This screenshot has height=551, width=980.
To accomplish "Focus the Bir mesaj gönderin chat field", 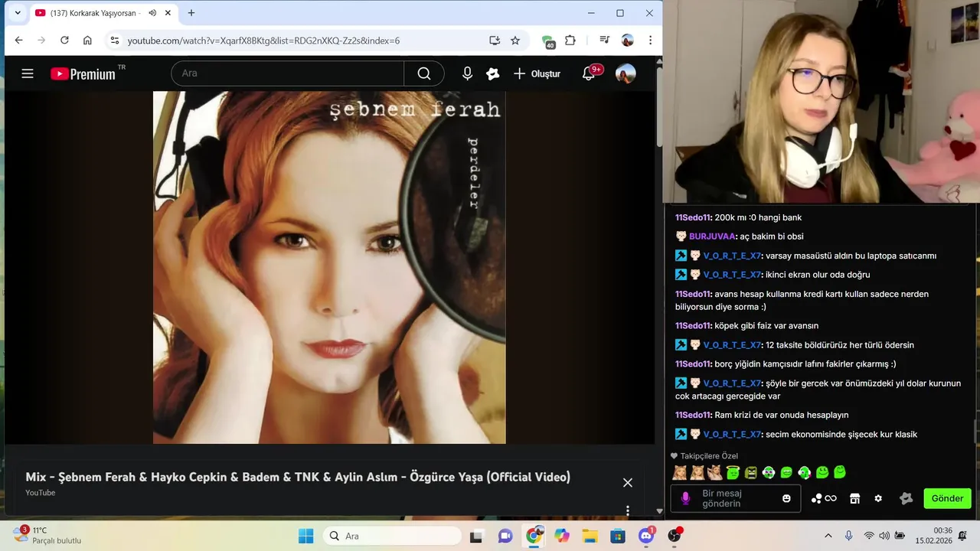I will tap(736, 498).
